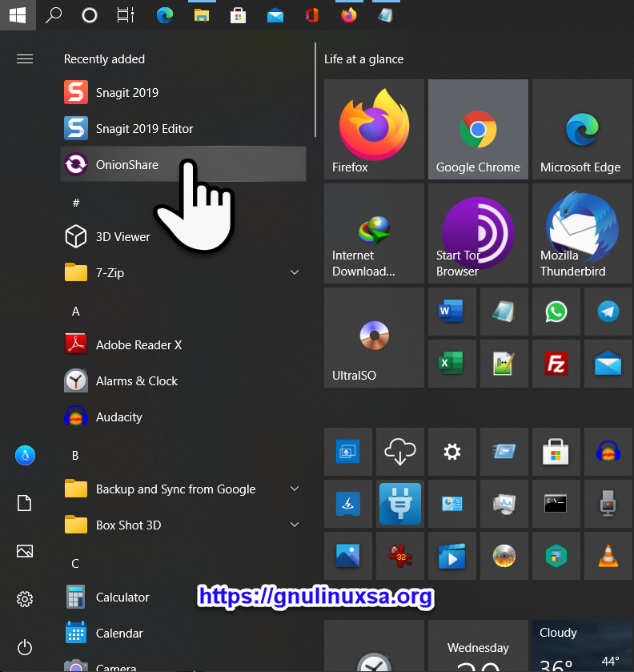Image resolution: width=634 pixels, height=672 pixels.
Task: Launch UltraISO tile
Action: (374, 337)
